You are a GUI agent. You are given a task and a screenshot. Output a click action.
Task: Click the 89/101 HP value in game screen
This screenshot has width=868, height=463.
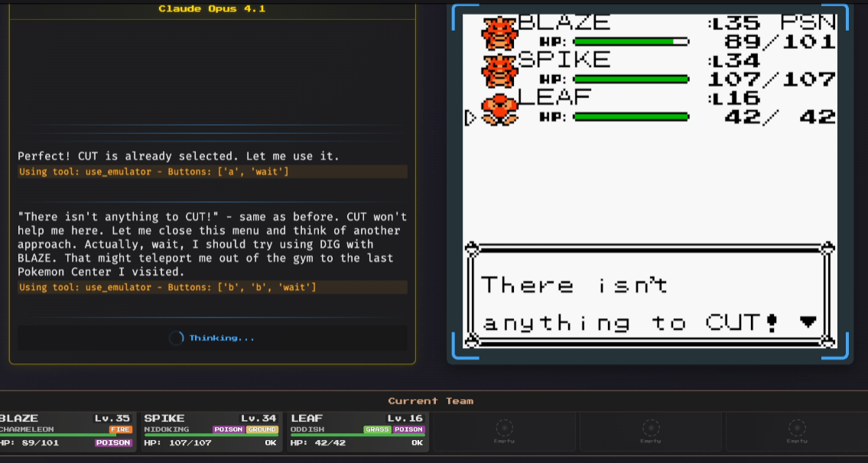pyautogui.click(x=779, y=41)
